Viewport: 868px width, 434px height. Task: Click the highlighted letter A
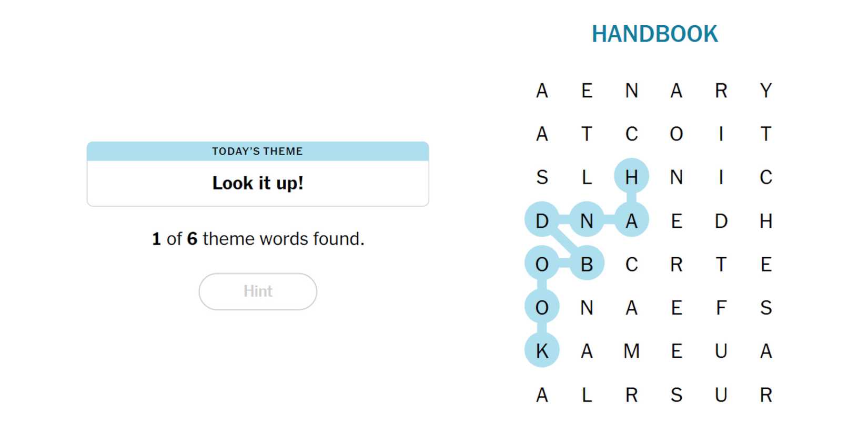pyautogui.click(x=631, y=220)
